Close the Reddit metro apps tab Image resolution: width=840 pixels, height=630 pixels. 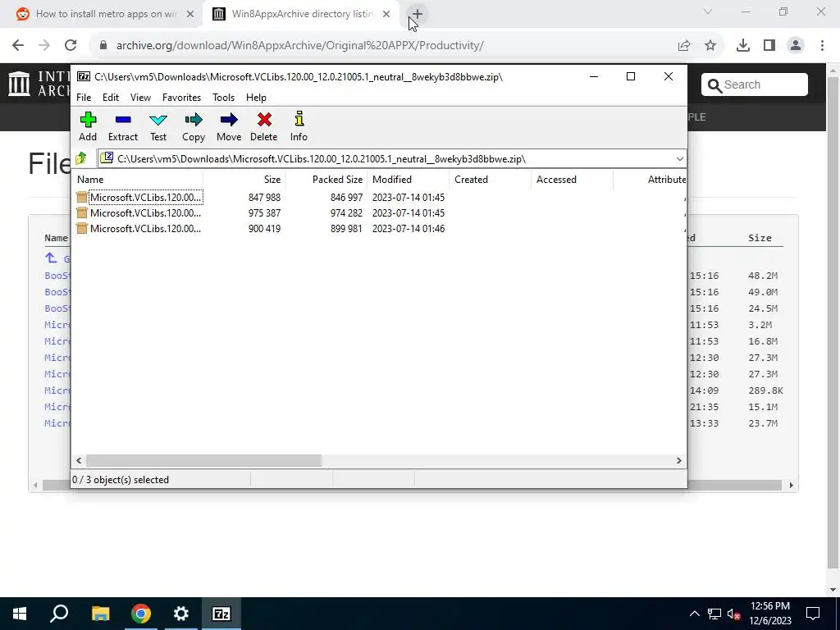click(190, 14)
